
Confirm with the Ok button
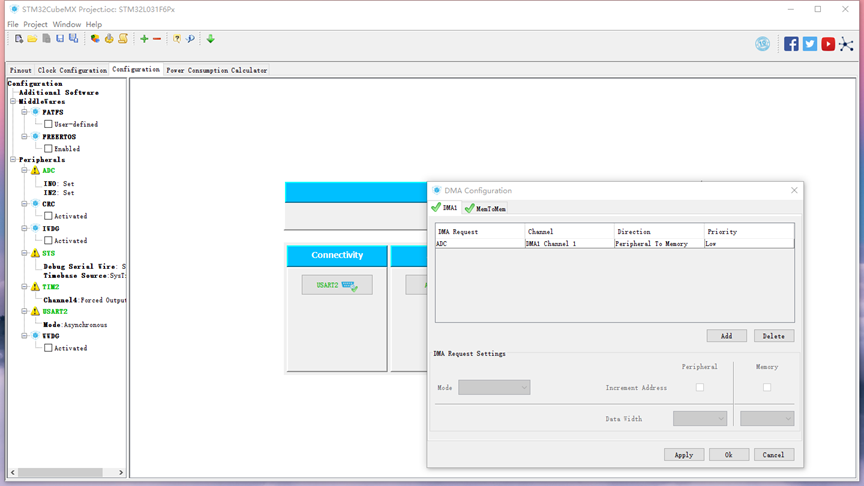tap(728, 455)
